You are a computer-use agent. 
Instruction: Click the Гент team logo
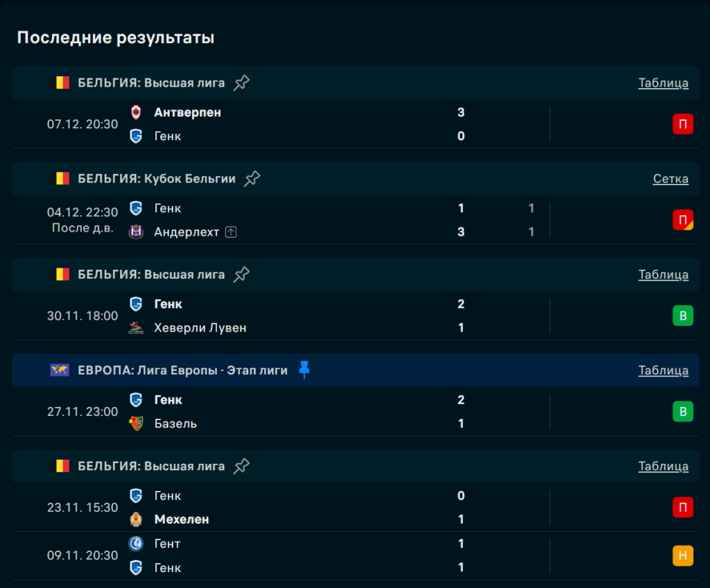pos(136,544)
